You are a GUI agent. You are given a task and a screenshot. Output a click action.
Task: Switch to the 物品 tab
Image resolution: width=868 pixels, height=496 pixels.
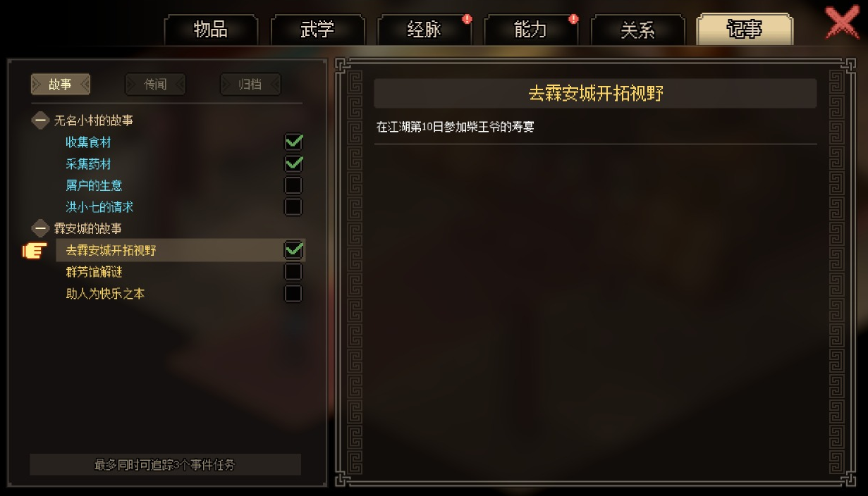pos(211,30)
